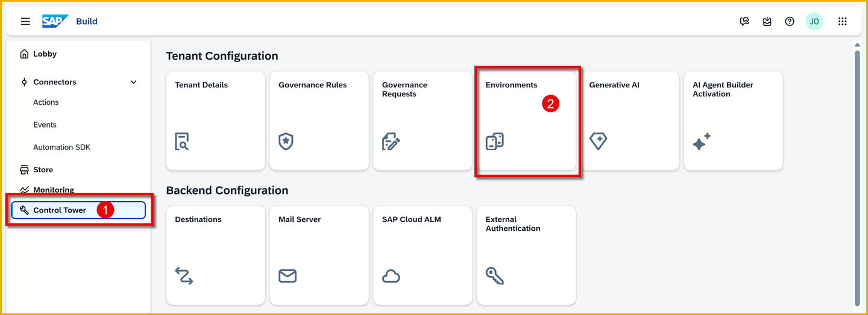The image size is (868, 315).
Task: Open the product switcher grid icon
Action: tap(843, 21)
